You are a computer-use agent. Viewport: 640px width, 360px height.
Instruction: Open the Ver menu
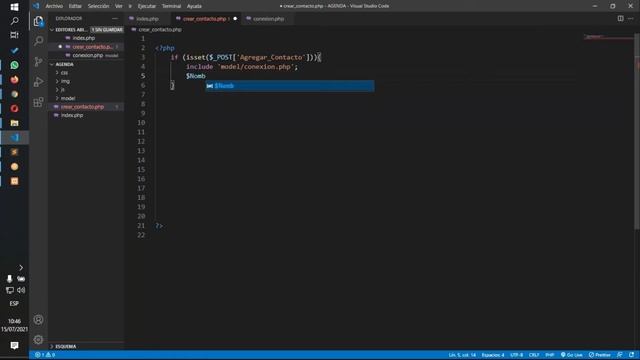pos(118,6)
